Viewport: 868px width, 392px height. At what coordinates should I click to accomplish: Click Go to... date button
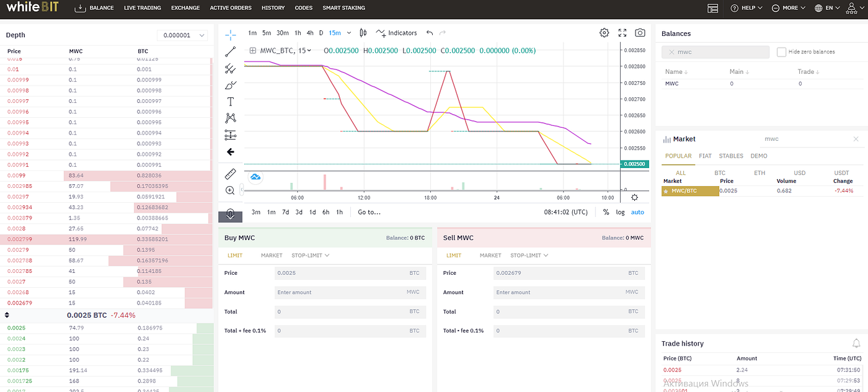click(369, 212)
